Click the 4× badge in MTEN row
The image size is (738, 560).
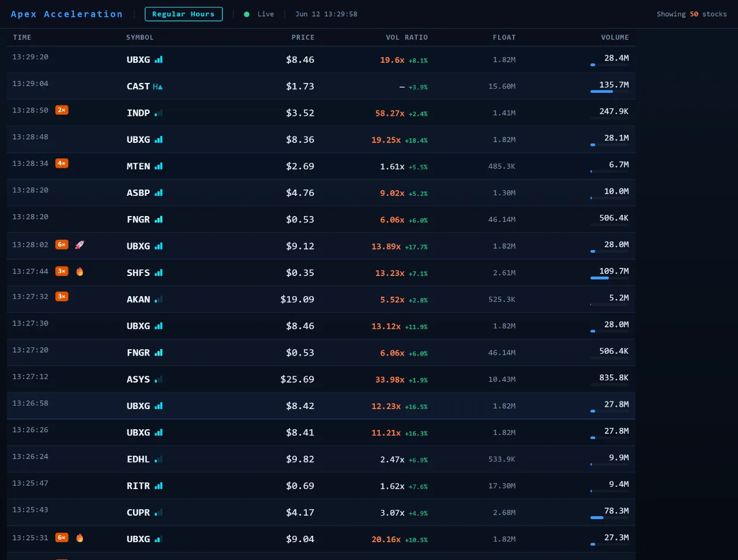click(62, 163)
